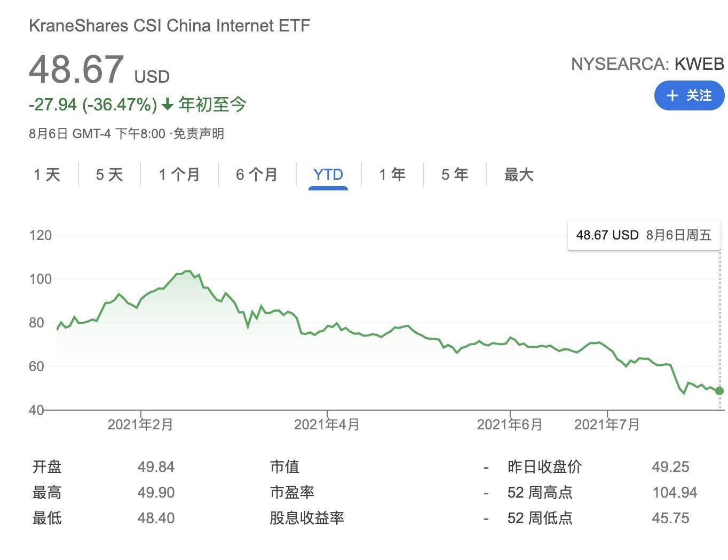The image size is (728, 560).
Task: Switch to the 1个月 chart view
Action: tap(178, 174)
